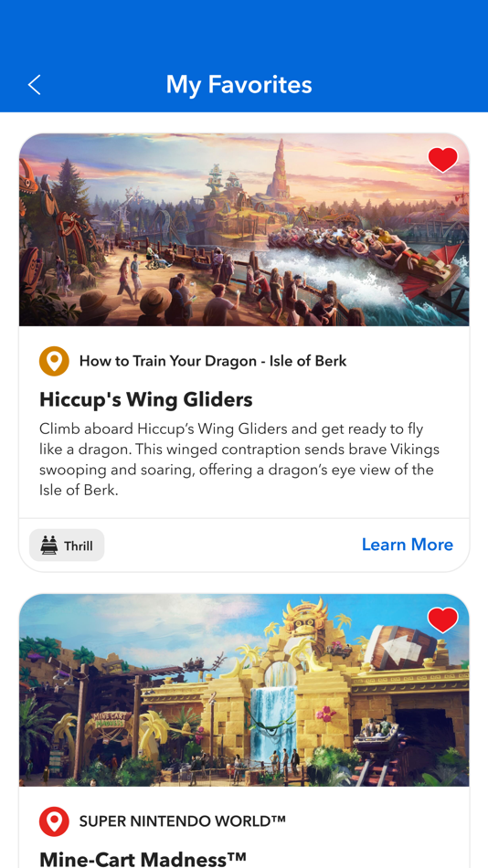
Task: Go back using the header arrow
Action: point(35,85)
